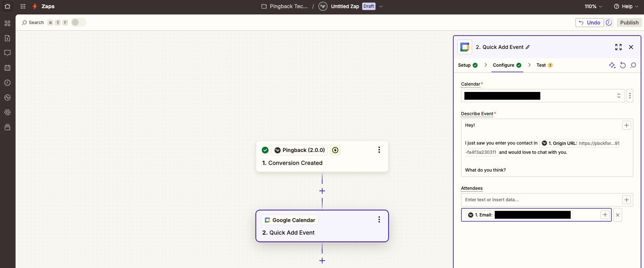Viewport: 644px width, 268px height.
Task: Open the Calendar field three-dot options
Action: (630, 96)
